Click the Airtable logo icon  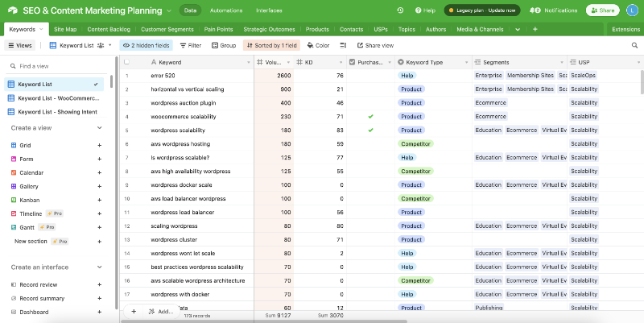tap(13, 10)
